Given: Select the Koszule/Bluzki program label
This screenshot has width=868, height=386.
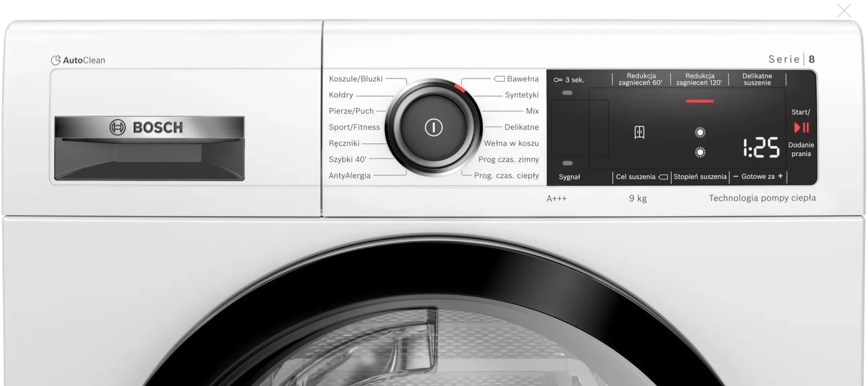Looking at the screenshot, I should click(356, 79).
